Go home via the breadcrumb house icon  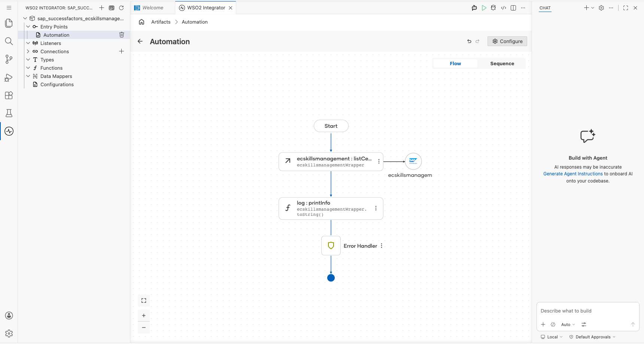pos(142,22)
